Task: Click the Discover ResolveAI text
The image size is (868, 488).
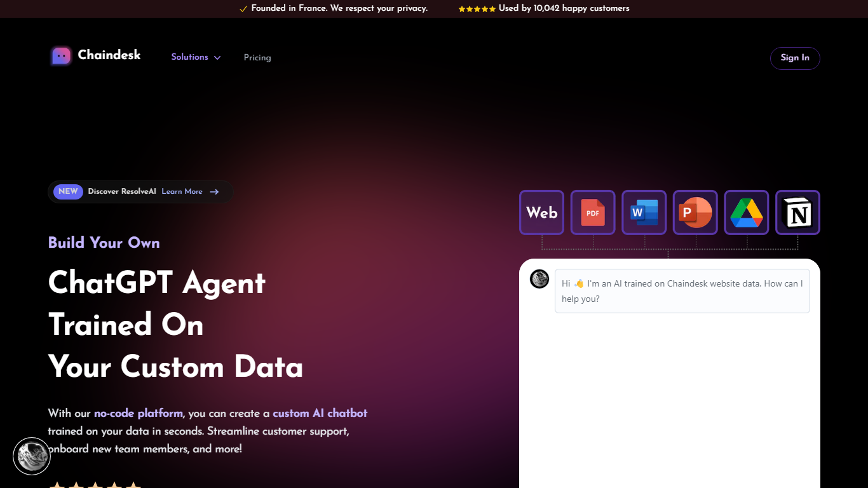Action: click(x=122, y=191)
